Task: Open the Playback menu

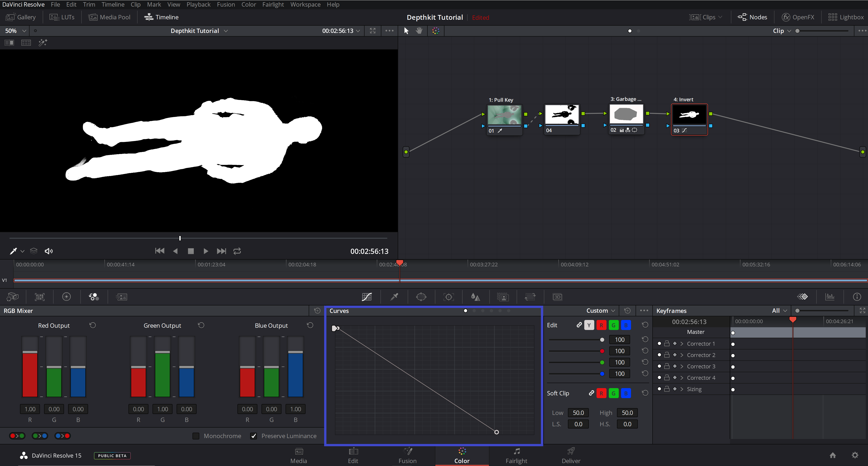Action: point(198,4)
